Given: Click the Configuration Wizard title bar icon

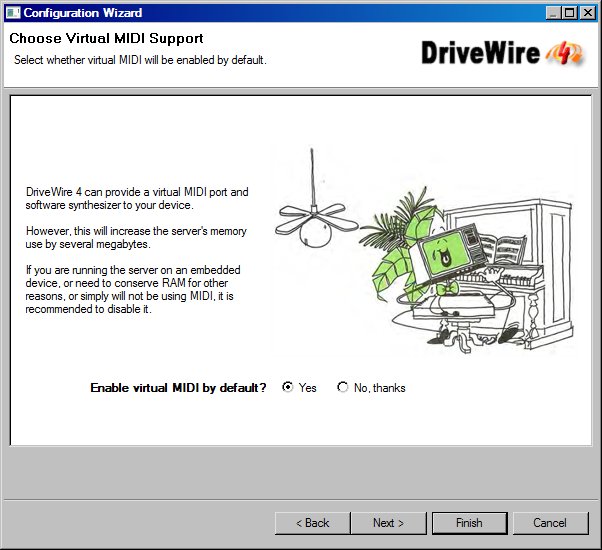Looking at the screenshot, I should (x=13, y=13).
